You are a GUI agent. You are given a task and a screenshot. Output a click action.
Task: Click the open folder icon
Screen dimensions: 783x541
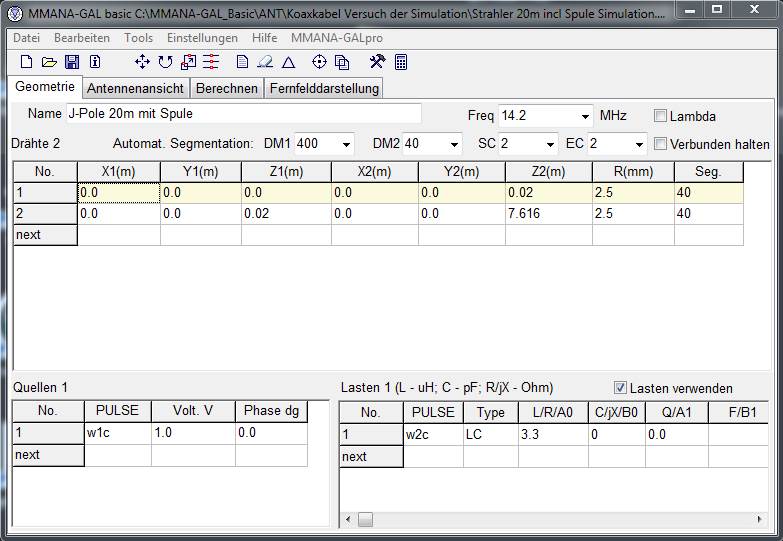point(48,62)
